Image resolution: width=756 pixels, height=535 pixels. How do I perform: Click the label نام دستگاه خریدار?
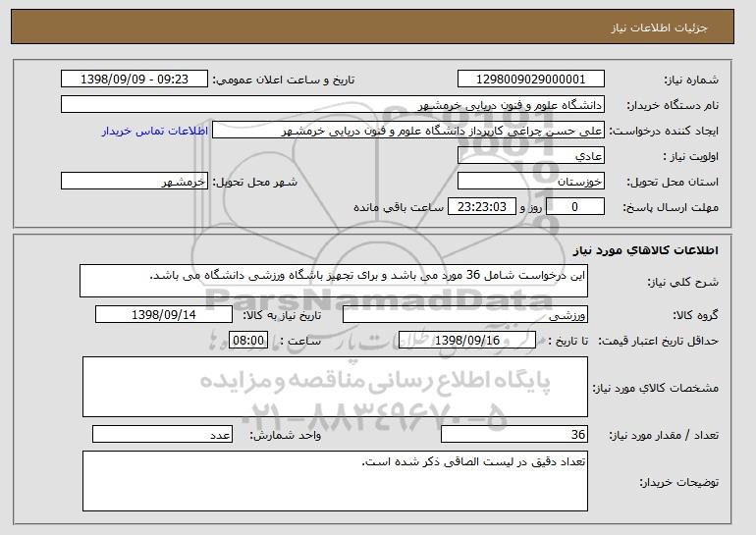[x=673, y=105]
